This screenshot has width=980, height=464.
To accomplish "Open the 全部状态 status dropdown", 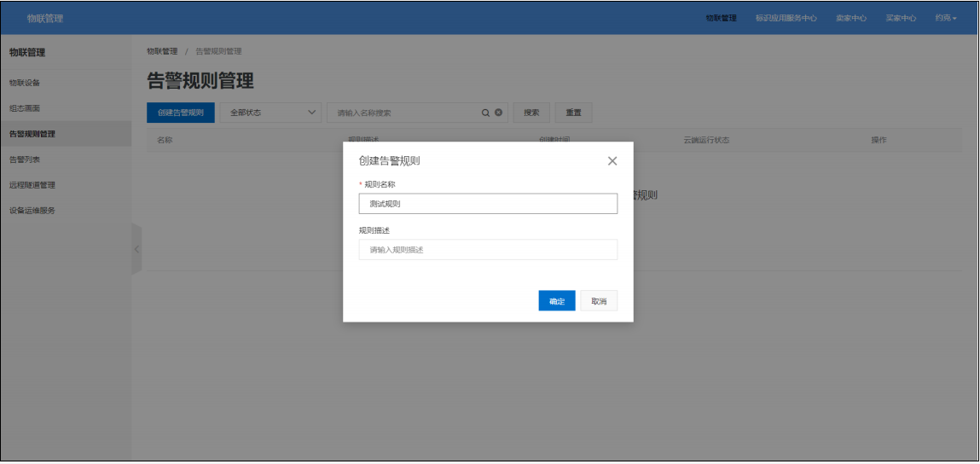I will [270, 113].
